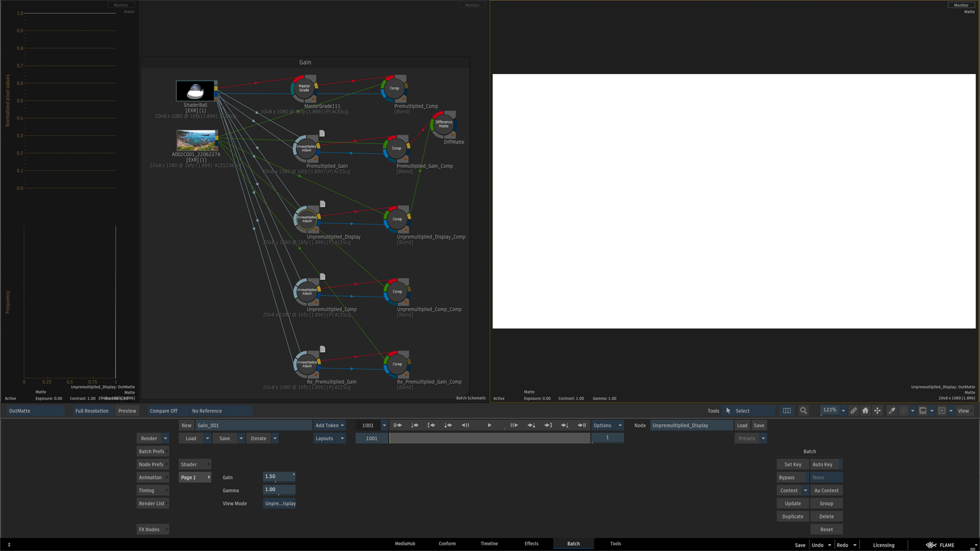The image size is (980, 551).
Task: Click the double-arrow expand icon in status bar
Action: [9, 545]
